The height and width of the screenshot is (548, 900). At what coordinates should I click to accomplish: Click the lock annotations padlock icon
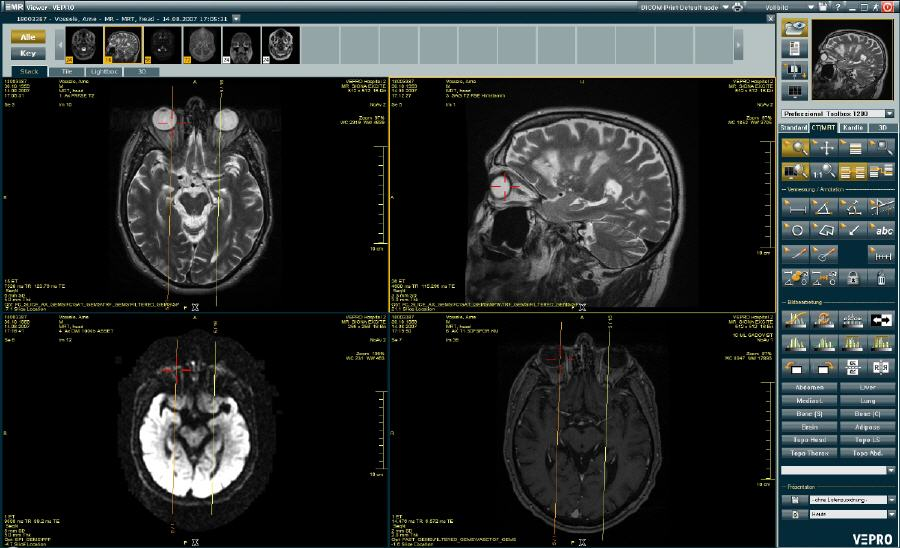click(854, 278)
